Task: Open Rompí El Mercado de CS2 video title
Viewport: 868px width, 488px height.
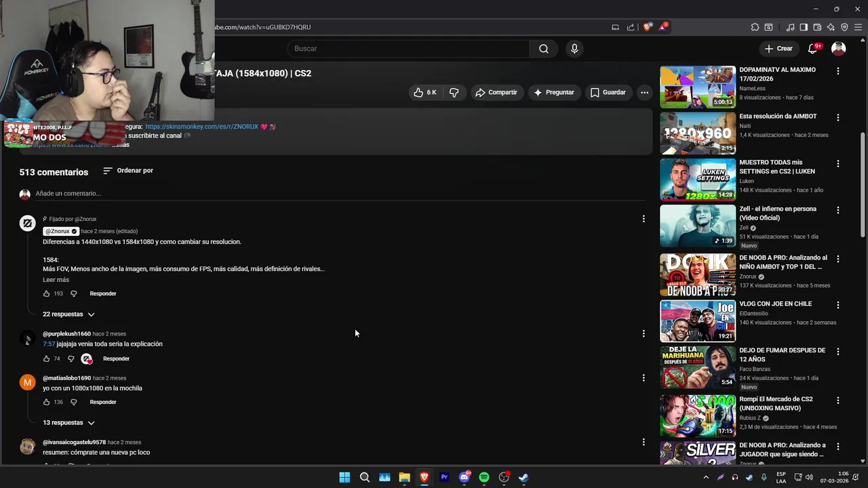Action: click(776, 404)
